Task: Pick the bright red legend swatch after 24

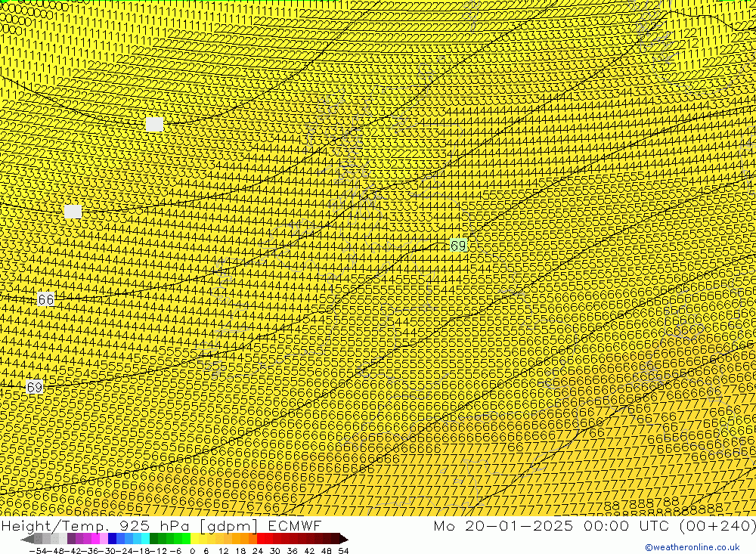Action: click(261, 539)
